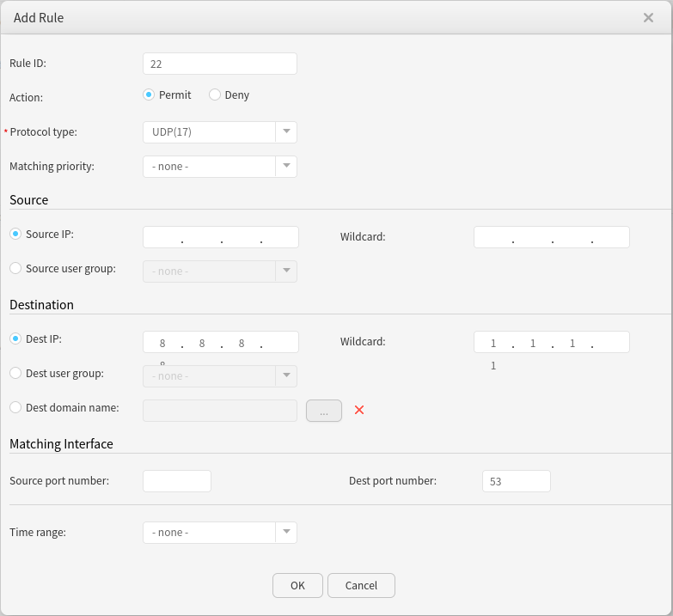The image size is (673, 616).
Task: Clear the dest domain name with red X
Action: coord(359,411)
